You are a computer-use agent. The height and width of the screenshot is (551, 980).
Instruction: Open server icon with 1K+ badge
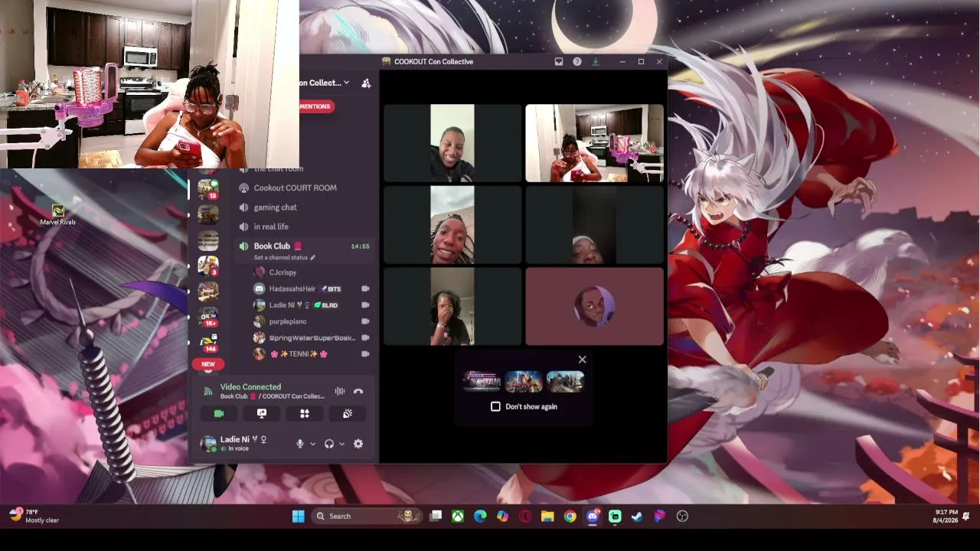[x=208, y=317]
